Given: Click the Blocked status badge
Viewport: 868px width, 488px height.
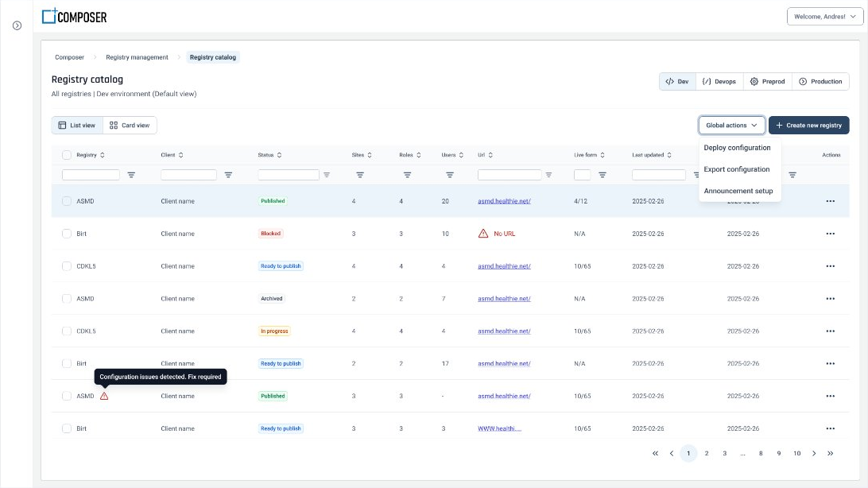Looking at the screenshot, I should tap(271, 234).
